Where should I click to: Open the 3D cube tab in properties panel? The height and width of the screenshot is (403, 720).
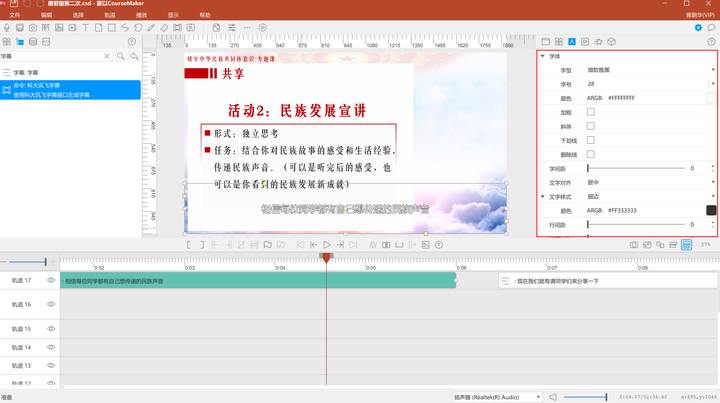612,42
